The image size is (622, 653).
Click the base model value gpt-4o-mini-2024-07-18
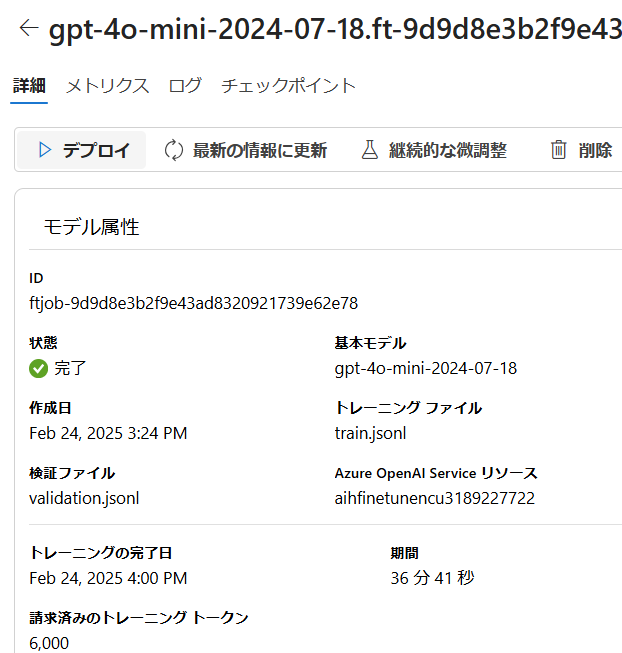pyautogui.click(x=426, y=368)
